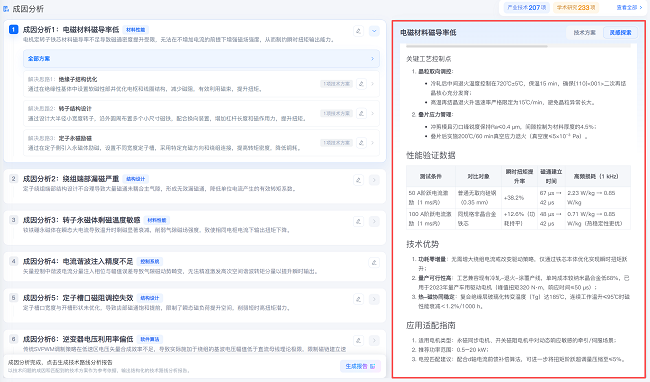Click the edit icon for 成因分析5
This screenshot has width=650, height=382.
pos(359,299)
